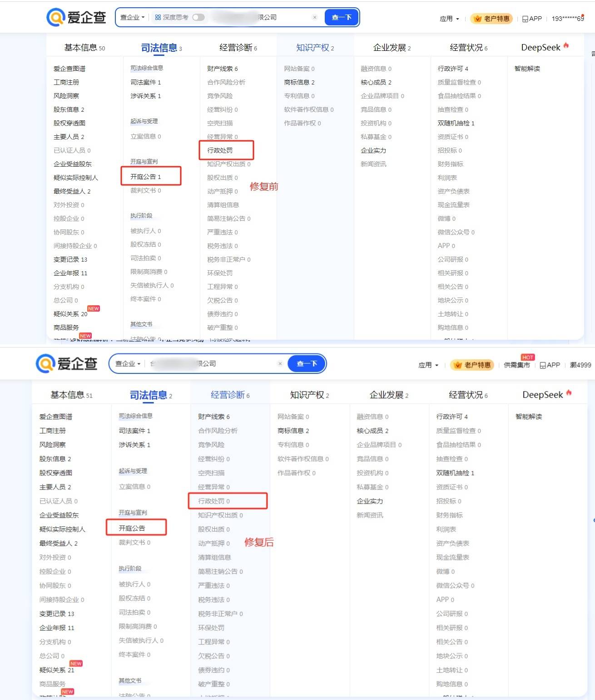
Task: Click the DeepSeek flame icon in top screenshot
Action: (566, 45)
